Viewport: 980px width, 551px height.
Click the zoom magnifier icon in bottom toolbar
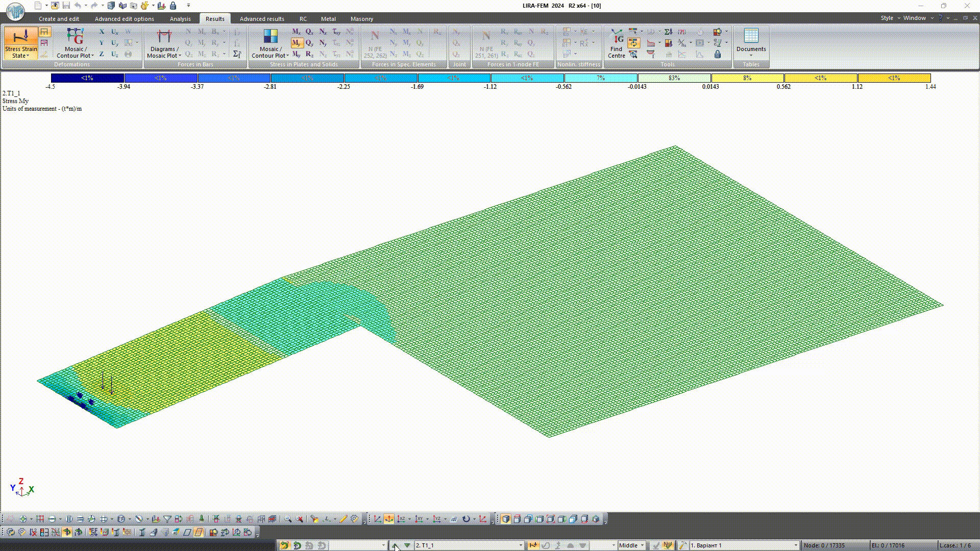tap(288, 519)
